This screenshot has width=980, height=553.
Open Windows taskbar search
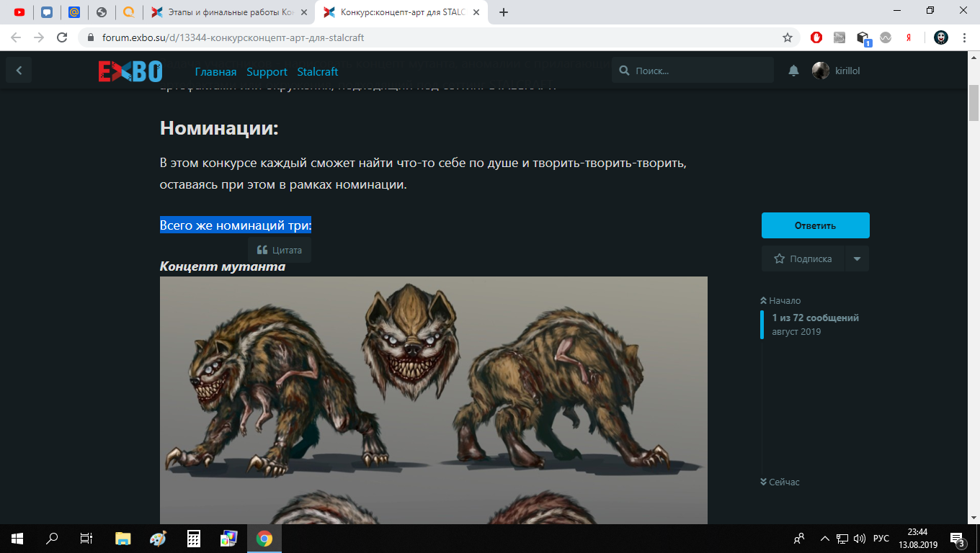(x=52, y=539)
